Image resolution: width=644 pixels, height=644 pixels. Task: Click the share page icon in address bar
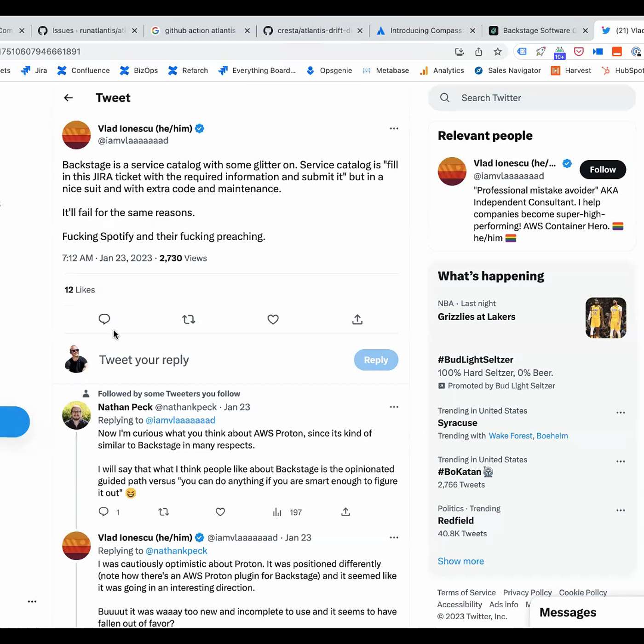tap(478, 52)
